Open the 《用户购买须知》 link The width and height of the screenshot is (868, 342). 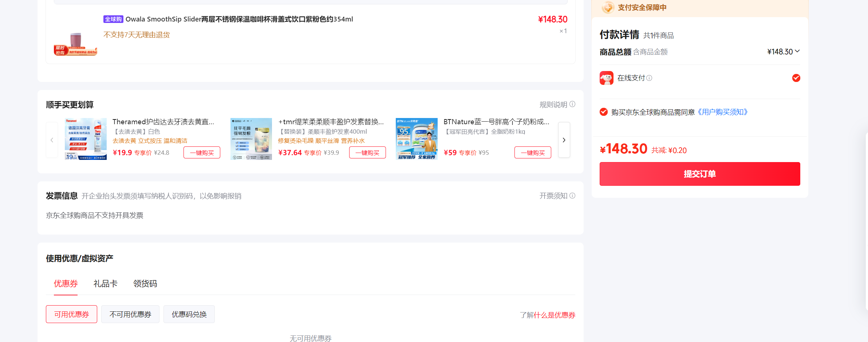[723, 112]
